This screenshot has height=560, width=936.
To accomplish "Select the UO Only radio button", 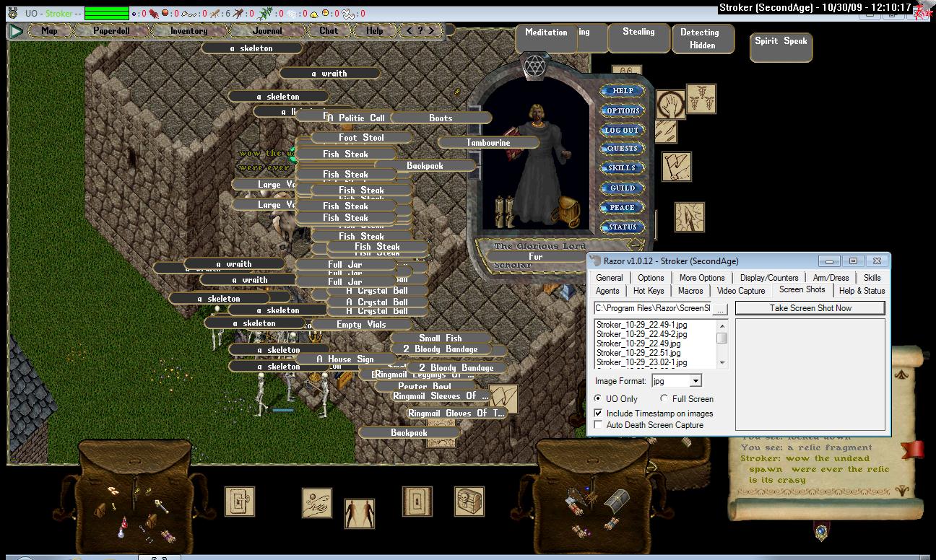I will pyautogui.click(x=598, y=398).
